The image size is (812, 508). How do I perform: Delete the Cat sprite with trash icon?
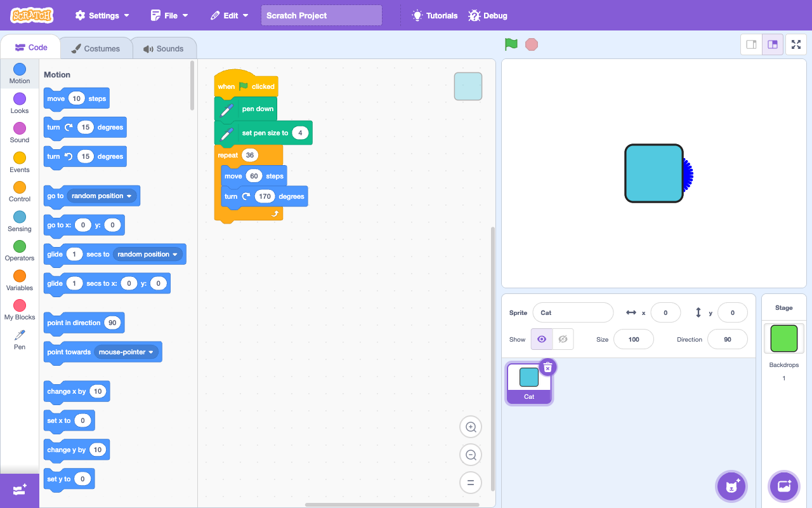coord(548,367)
